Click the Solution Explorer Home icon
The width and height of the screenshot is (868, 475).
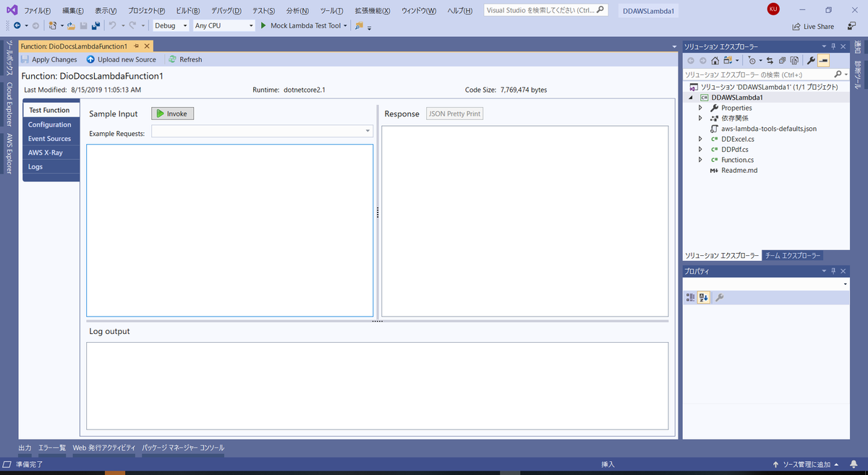715,61
